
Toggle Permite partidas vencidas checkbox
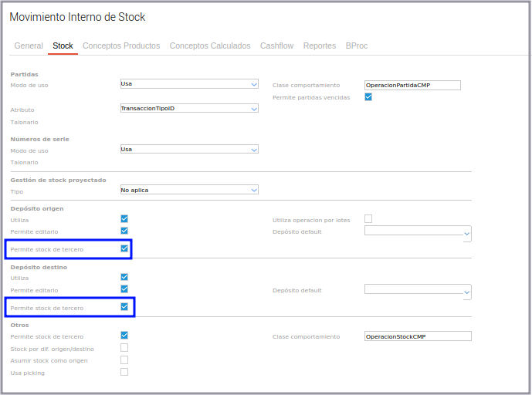(368, 97)
